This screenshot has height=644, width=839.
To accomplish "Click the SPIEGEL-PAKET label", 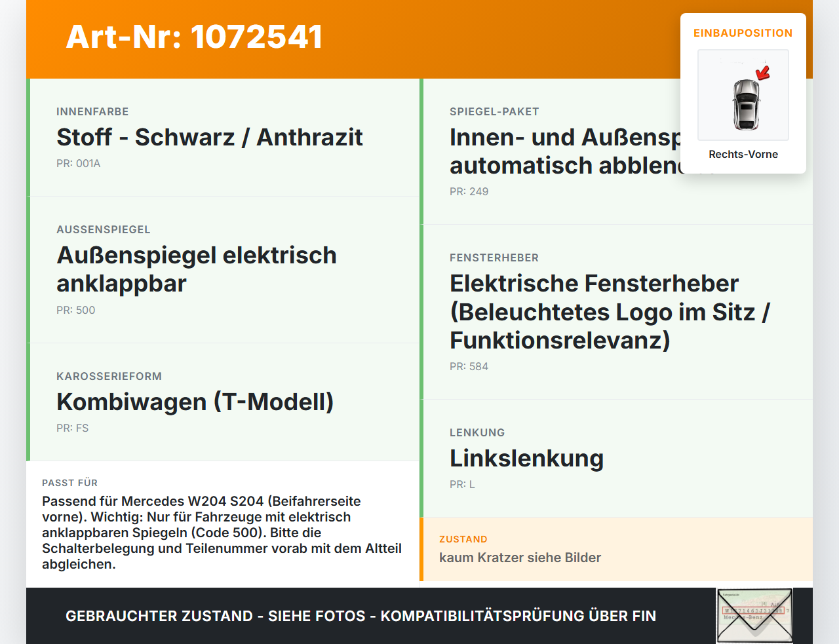I will click(494, 111).
